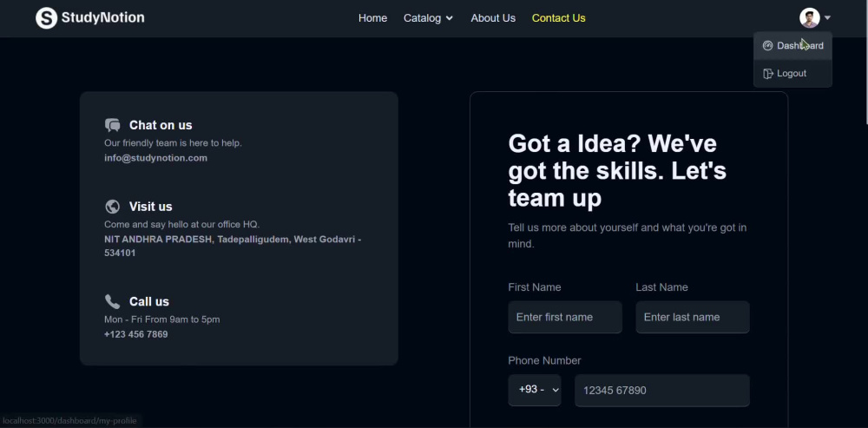Click the +123 456 7869 phone number

click(x=136, y=334)
